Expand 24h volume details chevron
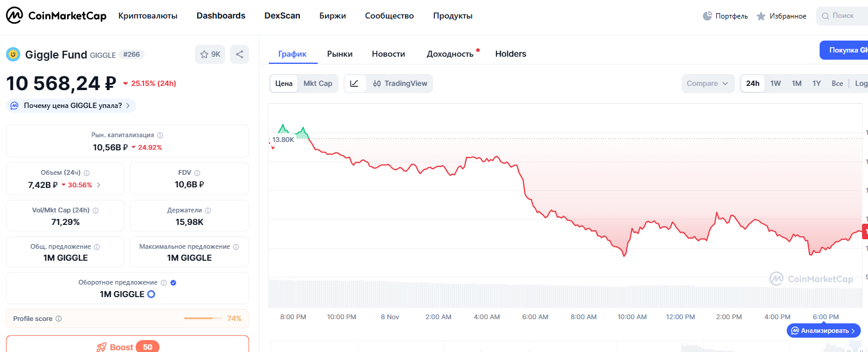The height and width of the screenshot is (352, 868). pyautogui.click(x=99, y=185)
